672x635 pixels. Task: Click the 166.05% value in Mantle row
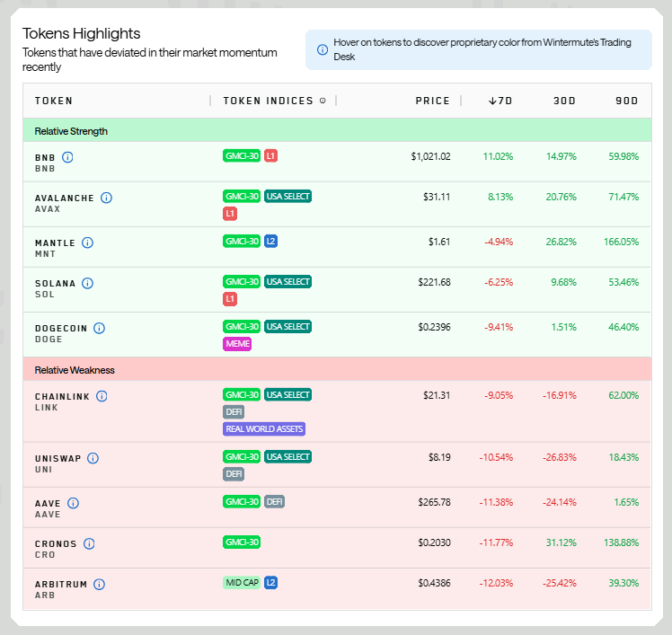[x=621, y=242]
